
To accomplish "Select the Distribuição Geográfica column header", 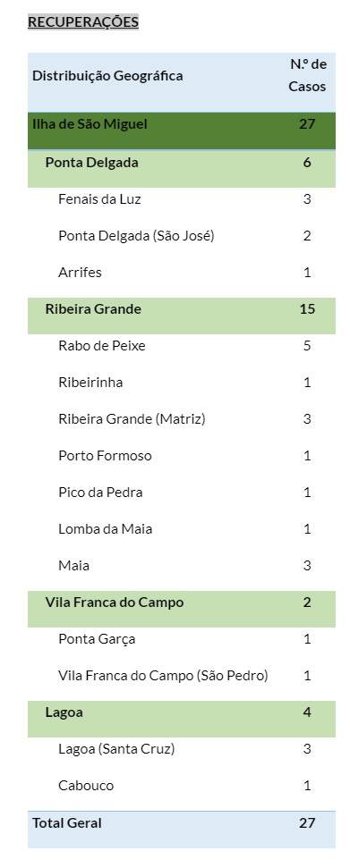I will point(107,76).
